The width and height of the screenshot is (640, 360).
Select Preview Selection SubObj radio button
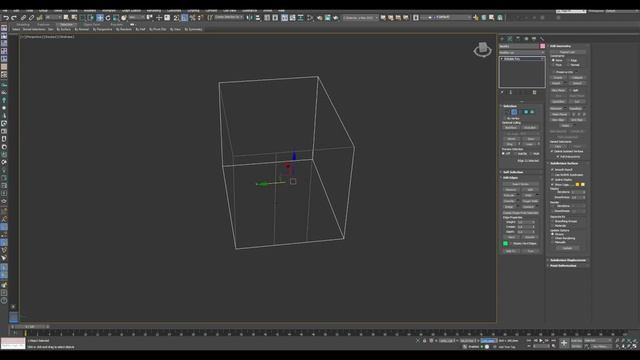(516, 154)
